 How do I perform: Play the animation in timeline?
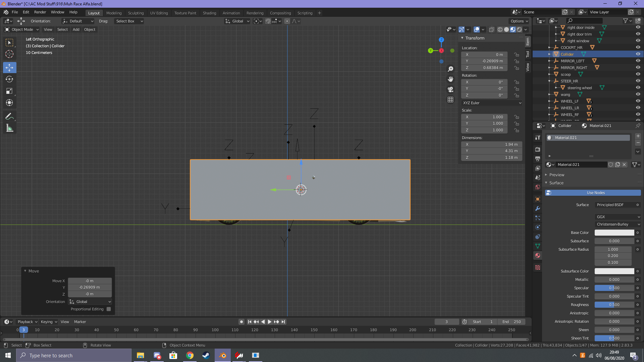(x=270, y=322)
